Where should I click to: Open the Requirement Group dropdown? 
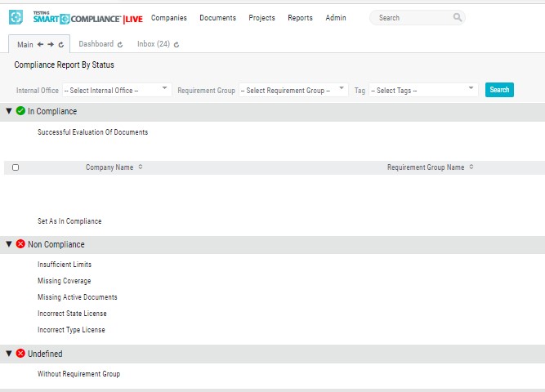pyautogui.click(x=293, y=90)
